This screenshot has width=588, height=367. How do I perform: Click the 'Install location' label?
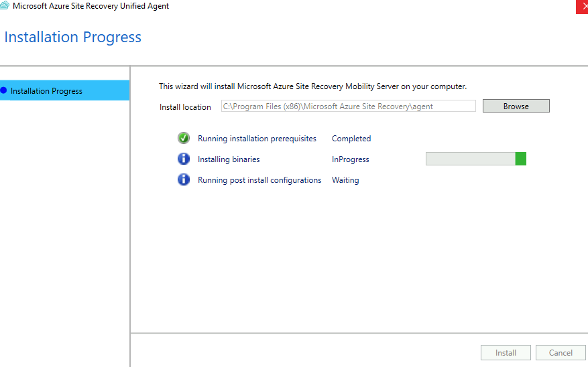185,107
